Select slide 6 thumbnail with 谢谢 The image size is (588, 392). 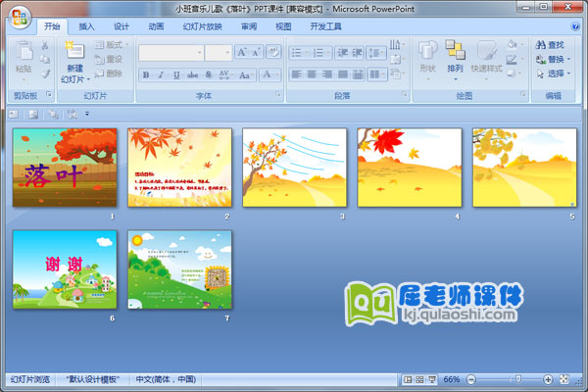(65, 269)
